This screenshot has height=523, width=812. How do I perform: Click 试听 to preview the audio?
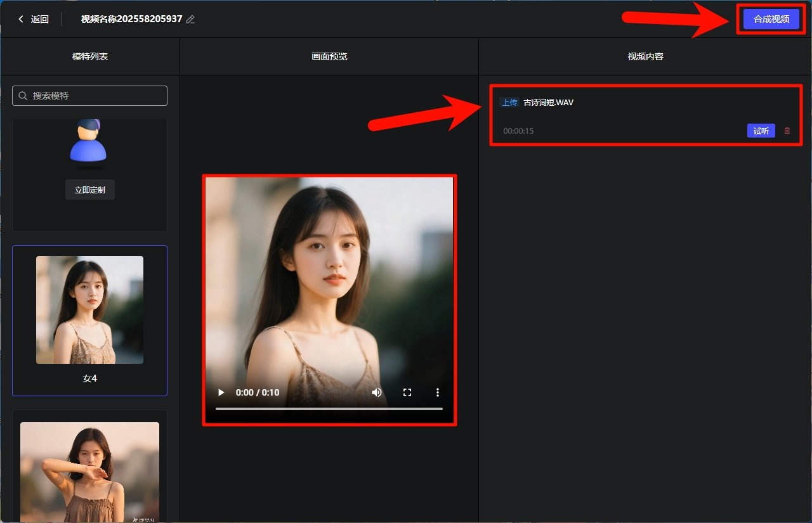(x=761, y=131)
